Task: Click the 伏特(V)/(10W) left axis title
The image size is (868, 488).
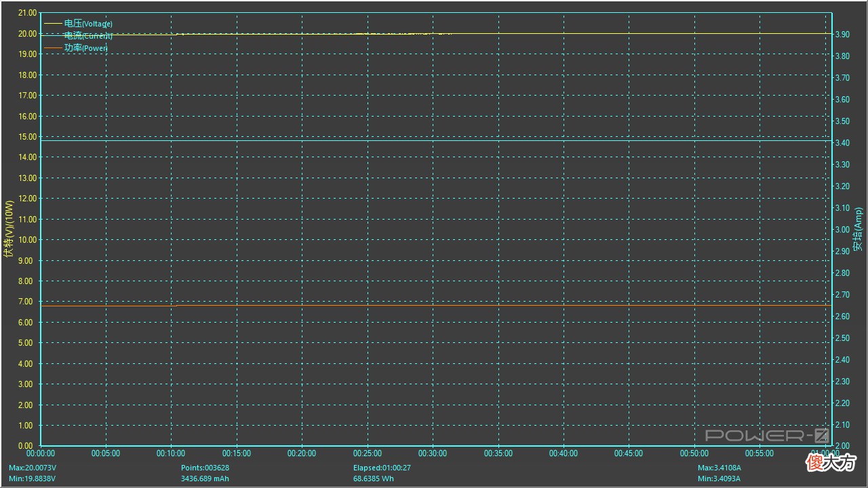Action: coord(9,229)
